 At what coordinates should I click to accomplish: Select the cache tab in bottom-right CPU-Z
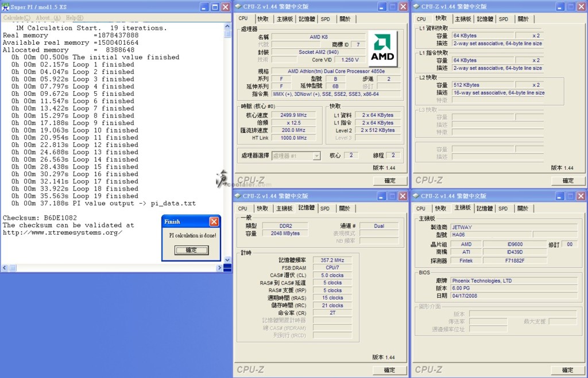(440, 208)
